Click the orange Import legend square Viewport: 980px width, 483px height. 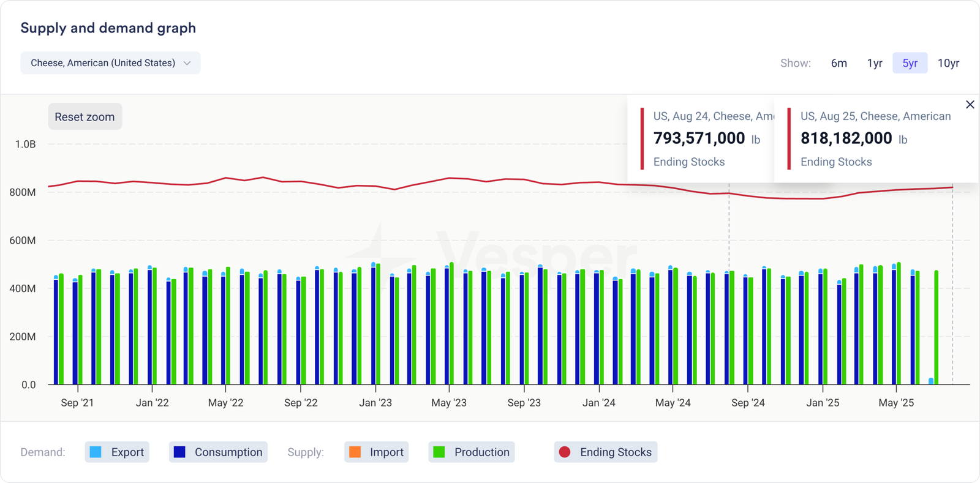coord(355,452)
